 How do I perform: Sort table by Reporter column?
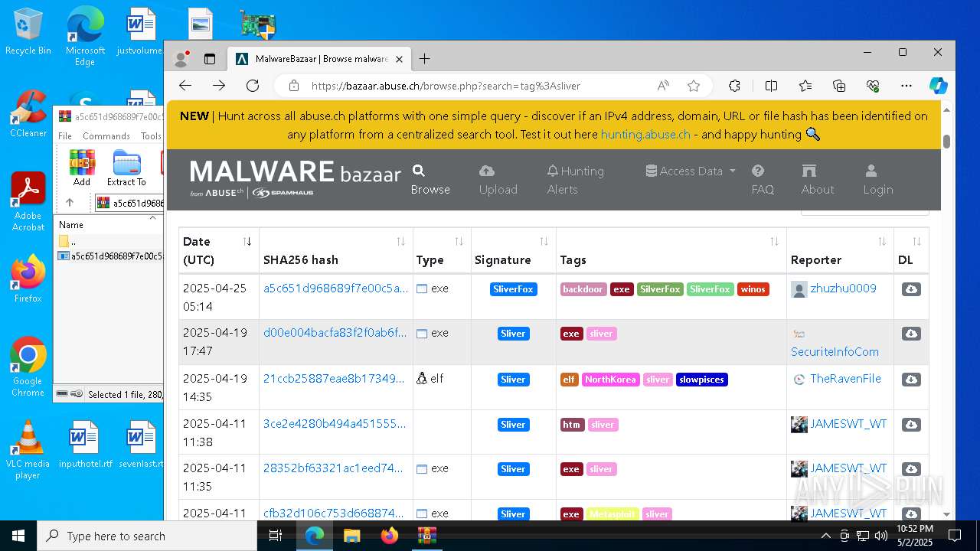tap(840, 250)
